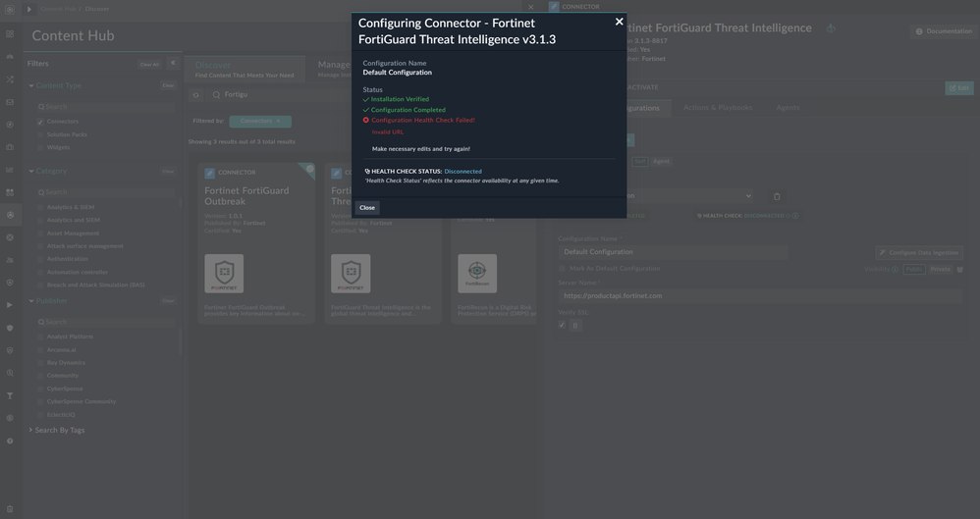Collapse the Filters panel with the chevron

tap(173, 63)
